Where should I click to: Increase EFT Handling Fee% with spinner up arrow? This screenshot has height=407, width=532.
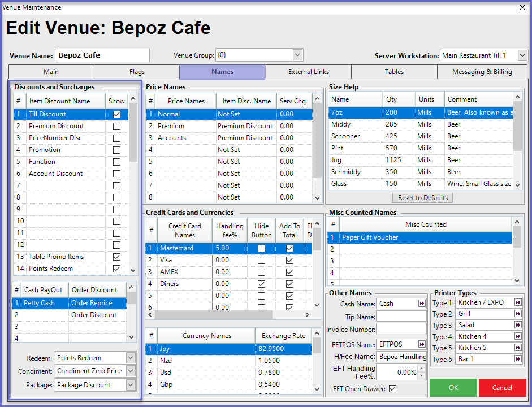point(420,370)
